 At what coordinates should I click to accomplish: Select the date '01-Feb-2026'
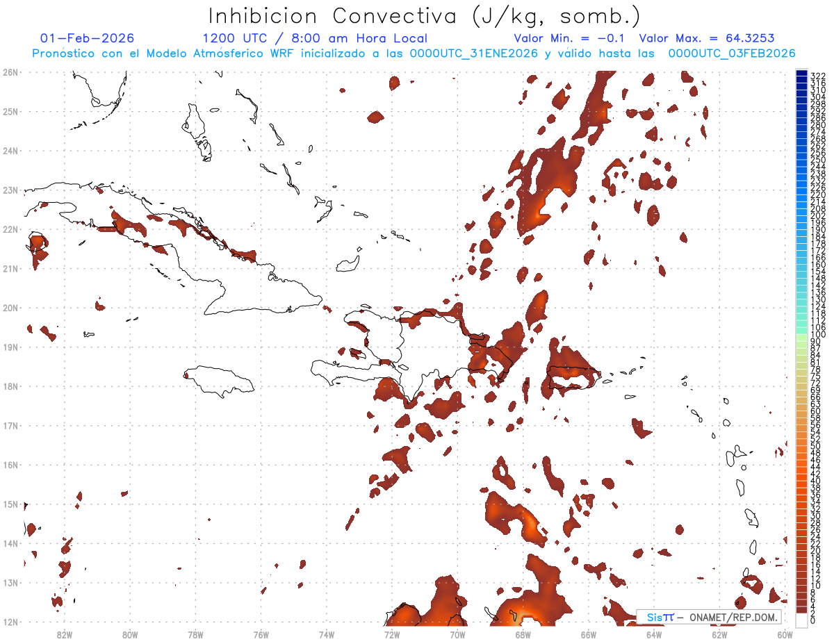click(x=88, y=38)
